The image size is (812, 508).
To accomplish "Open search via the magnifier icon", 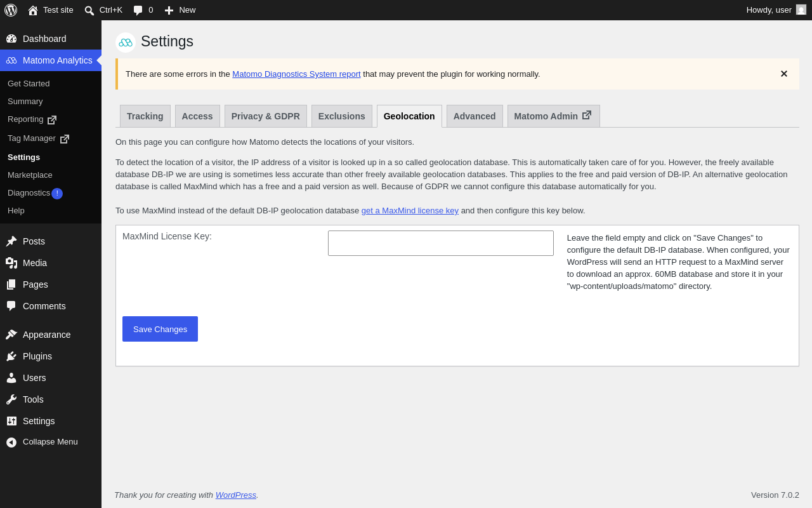I will 89,10.
